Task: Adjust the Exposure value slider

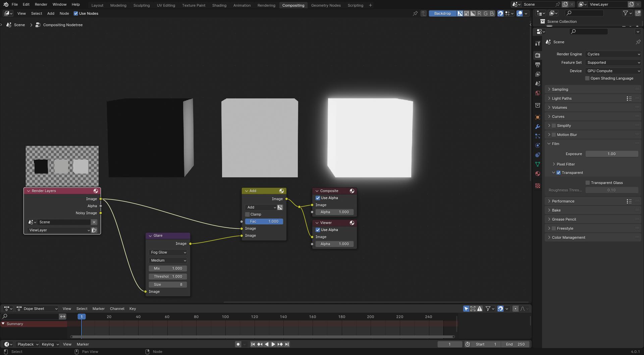Action: click(612, 154)
